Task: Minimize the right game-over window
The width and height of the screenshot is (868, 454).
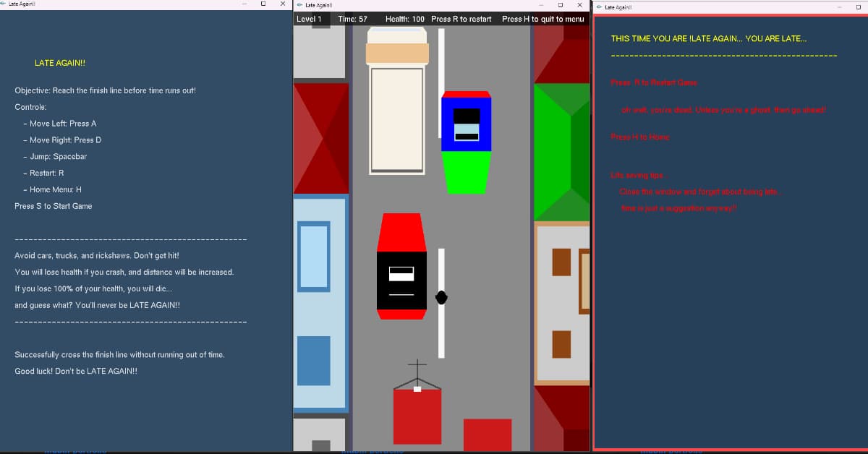Action: click(838, 7)
